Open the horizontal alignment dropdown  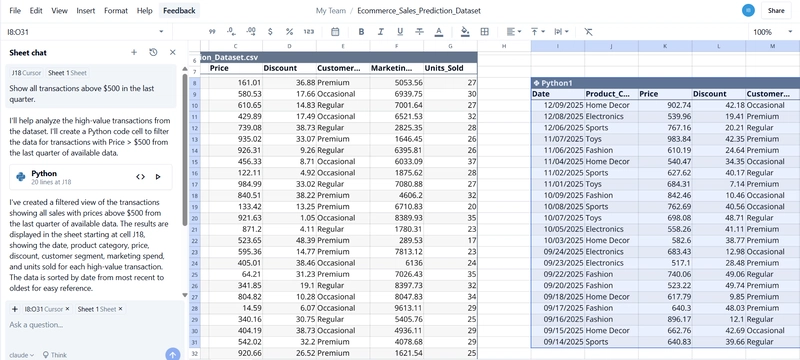514,32
